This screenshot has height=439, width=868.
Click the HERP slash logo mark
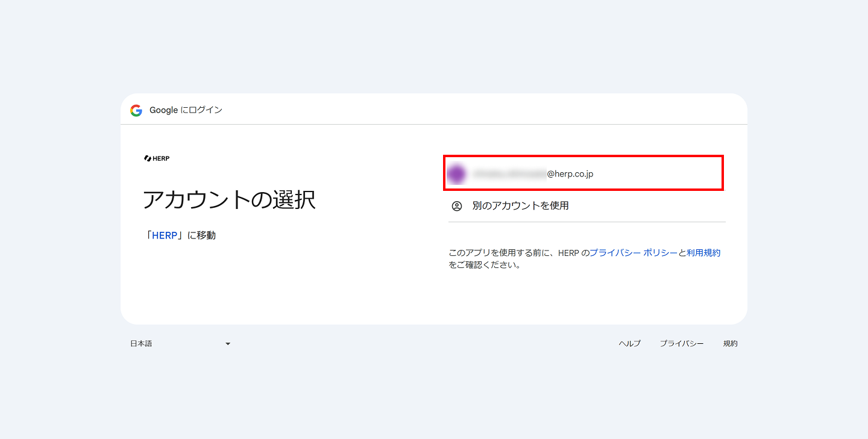click(x=147, y=158)
